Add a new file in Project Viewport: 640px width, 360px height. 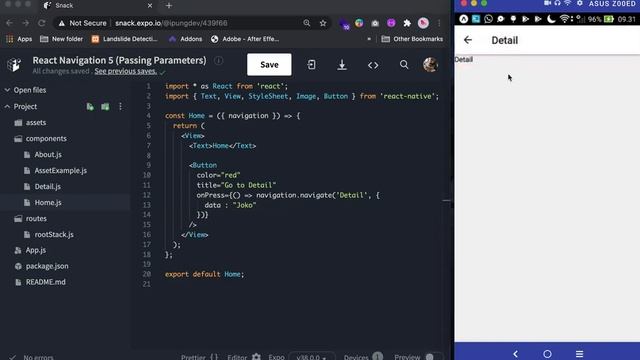(90, 107)
